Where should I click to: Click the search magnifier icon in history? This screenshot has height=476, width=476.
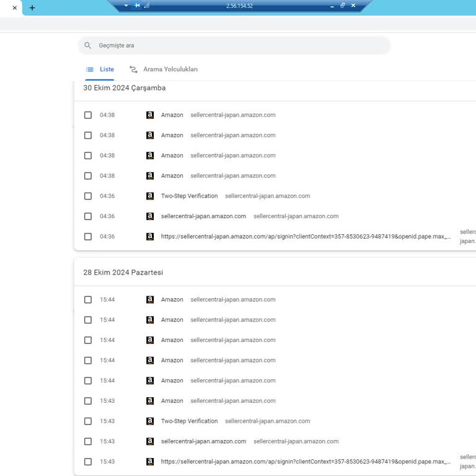[x=88, y=45]
